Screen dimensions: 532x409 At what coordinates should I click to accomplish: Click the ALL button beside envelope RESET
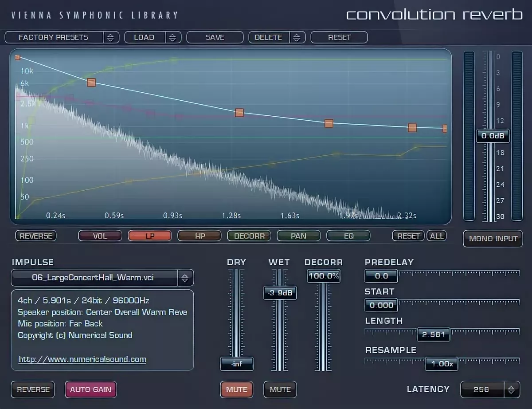437,236
